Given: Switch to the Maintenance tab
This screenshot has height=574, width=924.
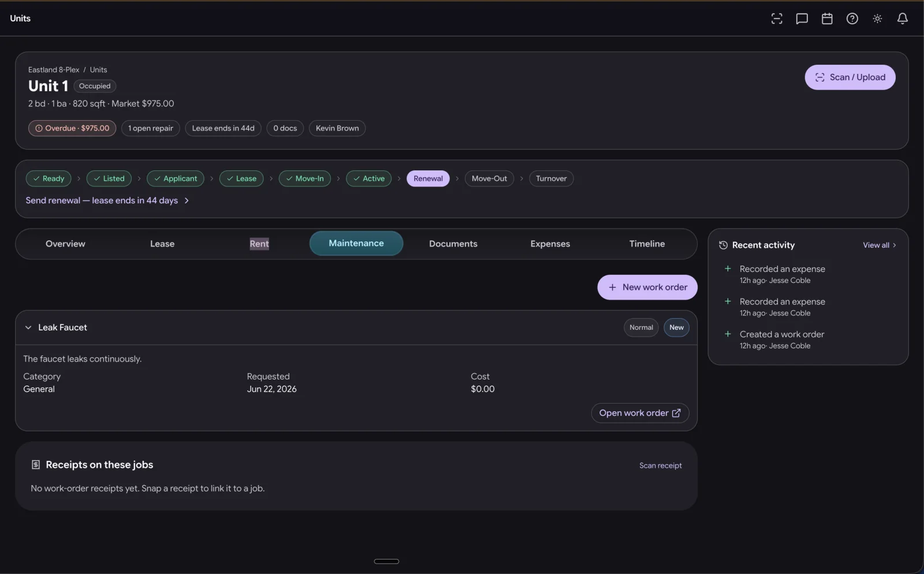Looking at the screenshot, I should pyautogui.click(x=356, y=243).
